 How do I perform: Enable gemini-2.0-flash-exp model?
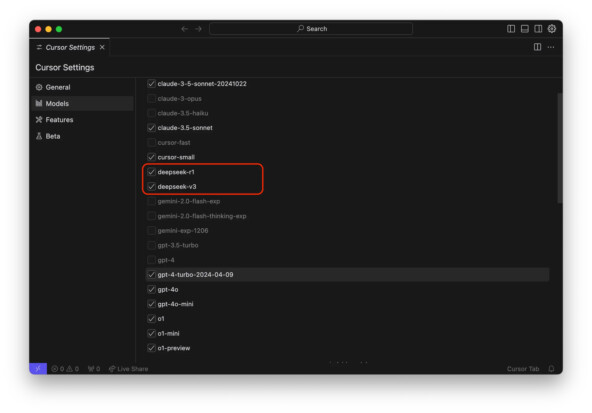click(x=151, y=201)
